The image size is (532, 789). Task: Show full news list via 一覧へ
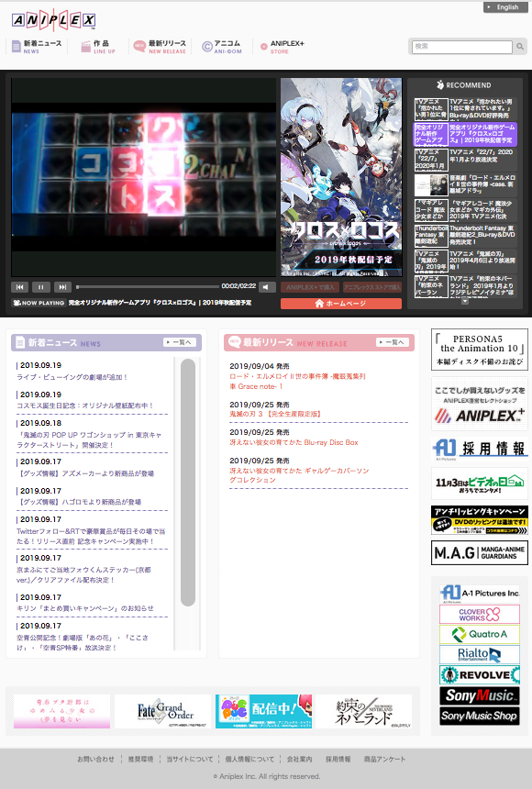pyautogui.click(x=180, y=342)
